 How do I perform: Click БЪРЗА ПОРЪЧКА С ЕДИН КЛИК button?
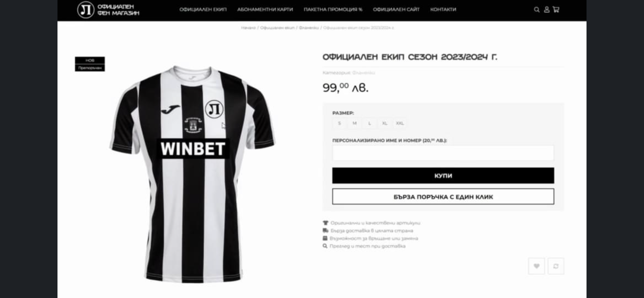pyautogui.click(x=443, y=196)
